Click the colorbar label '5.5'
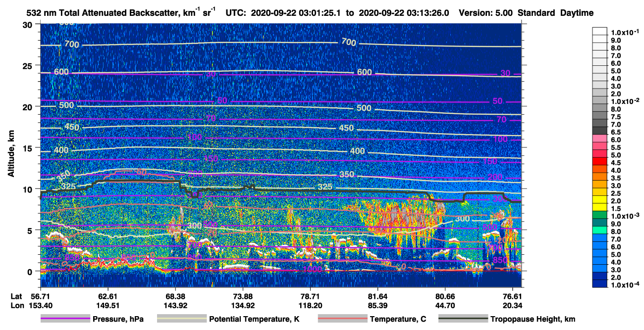The height and width of the screenshot is (330, 644). pyautogui.click(x=616, y=147)
